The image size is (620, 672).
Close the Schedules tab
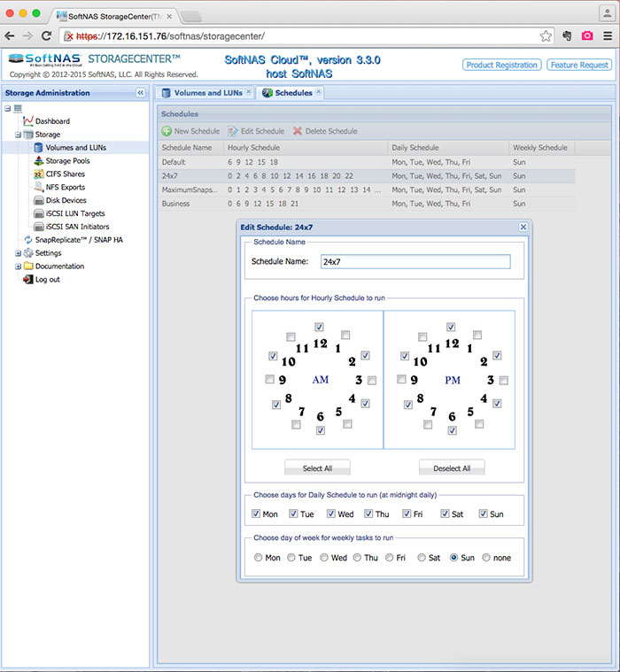tap(319, 92)
